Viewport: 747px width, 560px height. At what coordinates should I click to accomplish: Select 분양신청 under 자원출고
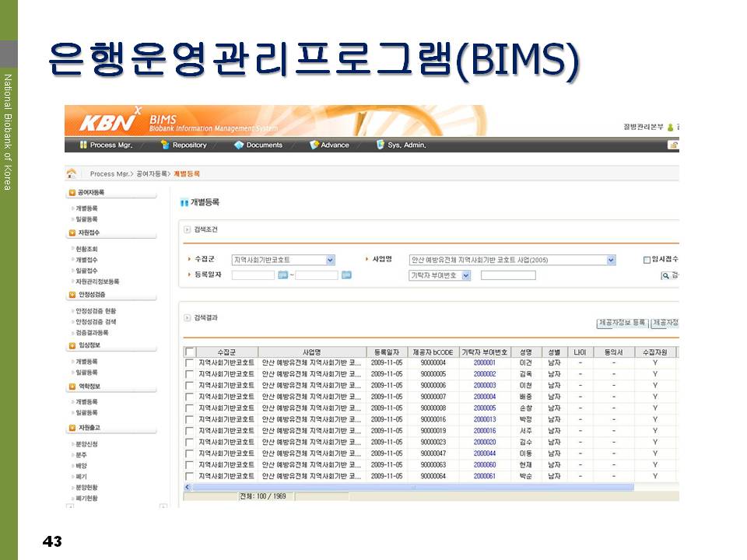86,444
